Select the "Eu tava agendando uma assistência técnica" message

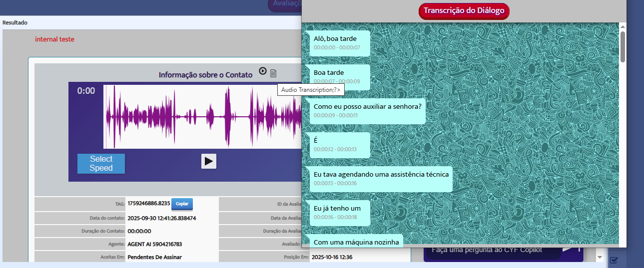click(381, 178)
